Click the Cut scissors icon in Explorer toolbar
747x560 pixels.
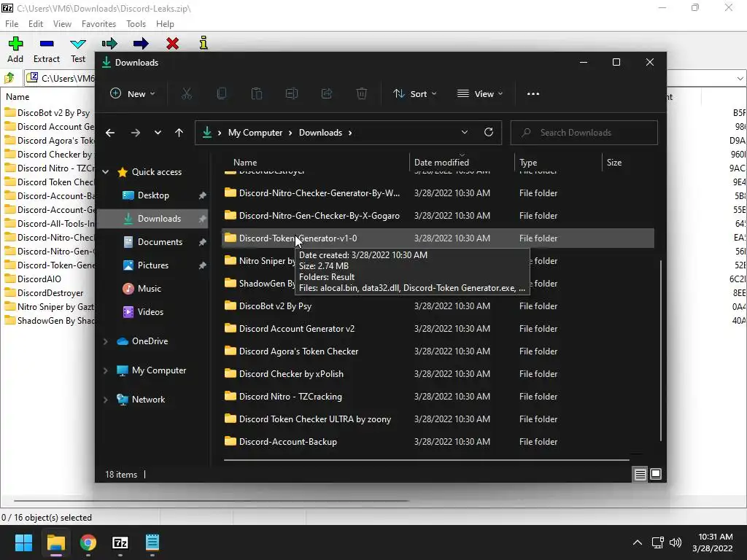click(x=186, y=94)
